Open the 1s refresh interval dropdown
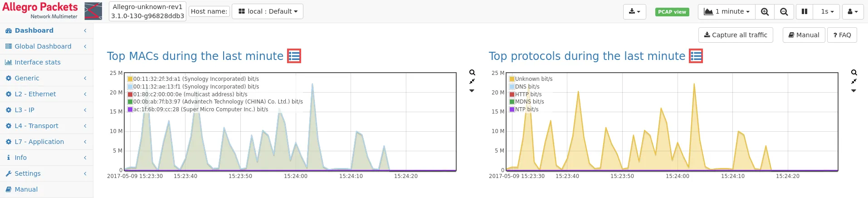The height and width of the screenshot is (198, 868). point(827,12)
